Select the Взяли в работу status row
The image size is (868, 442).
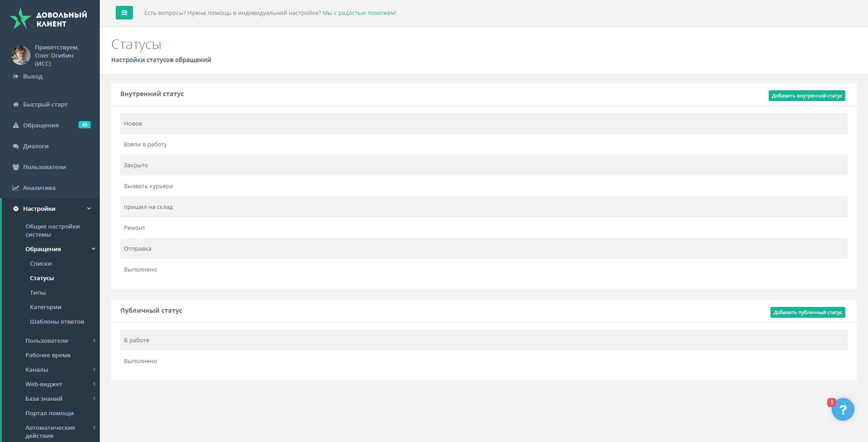coord(484,144)
